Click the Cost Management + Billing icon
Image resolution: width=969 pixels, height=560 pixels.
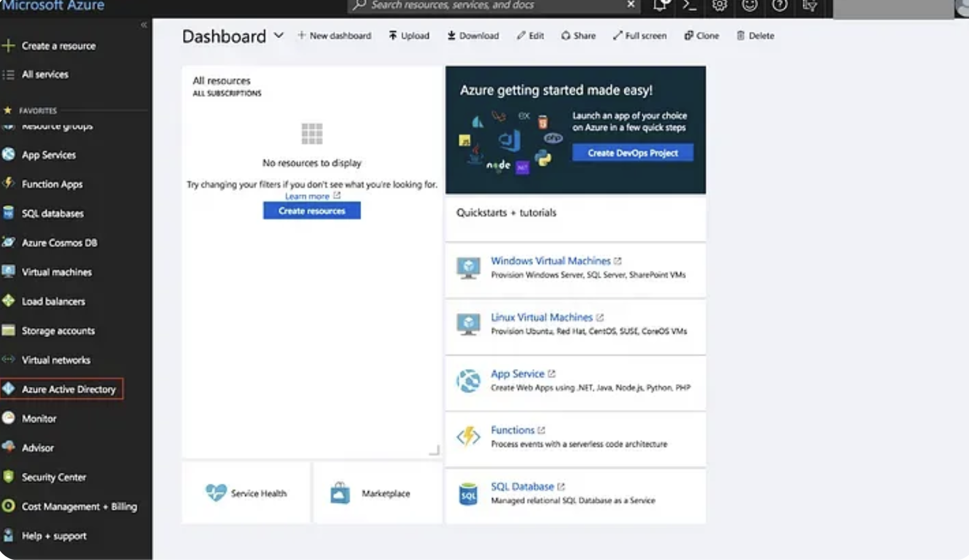coord(9,506)
